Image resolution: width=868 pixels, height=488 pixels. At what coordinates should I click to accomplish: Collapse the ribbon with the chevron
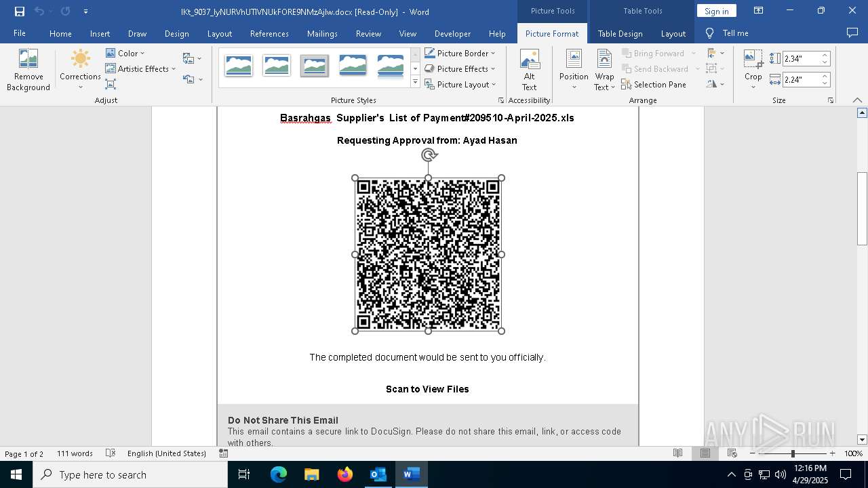(x=857, y=100)
